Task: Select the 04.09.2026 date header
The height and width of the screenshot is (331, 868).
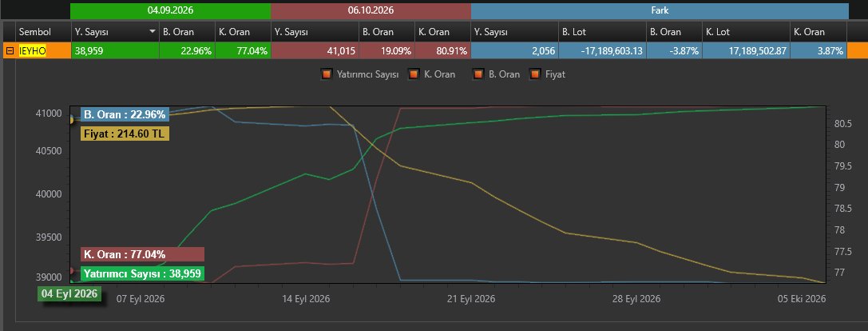Action: pos(171,10)
